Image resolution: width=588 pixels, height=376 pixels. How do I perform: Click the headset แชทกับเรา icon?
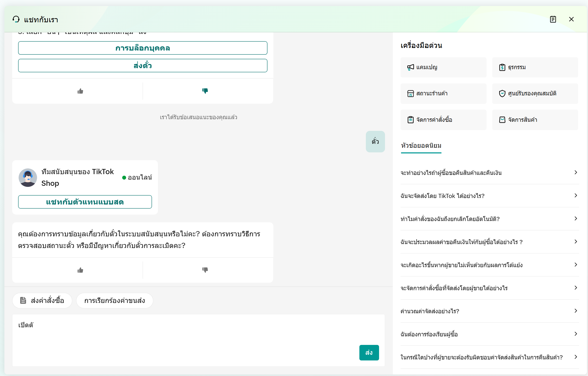click(16, 19)
